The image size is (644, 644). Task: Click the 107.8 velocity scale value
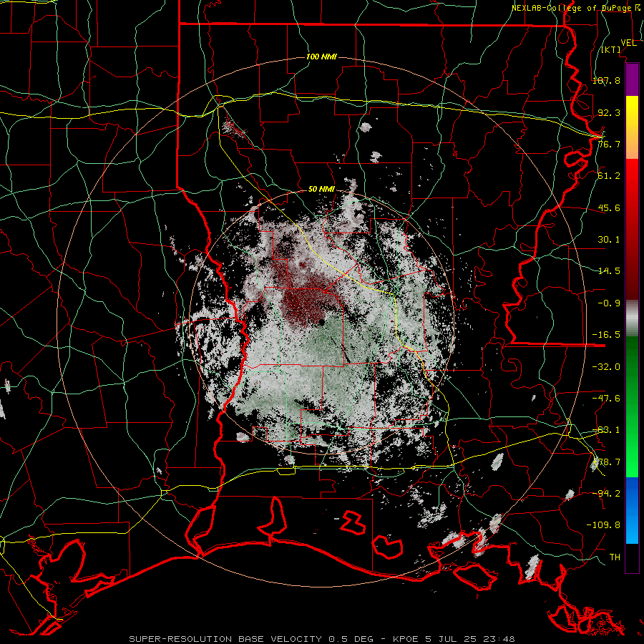(x=606, y=80)
